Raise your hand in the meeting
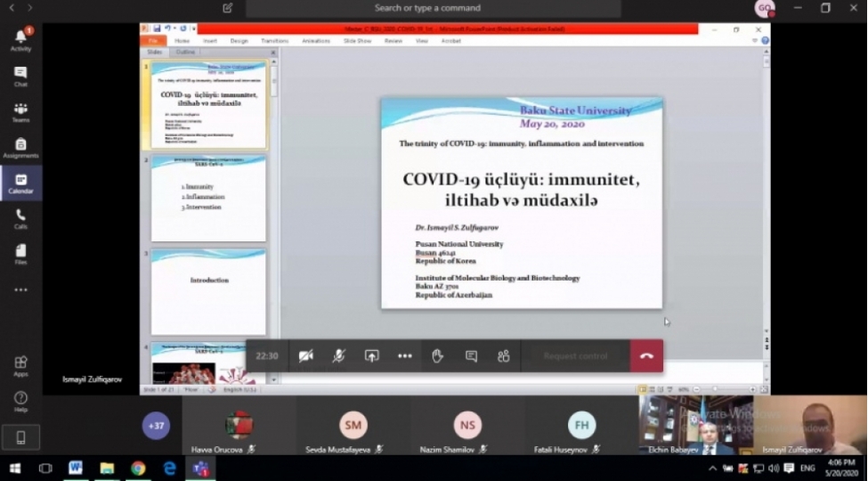This screenshot has width=868, height=481. (x=437, y=355)
